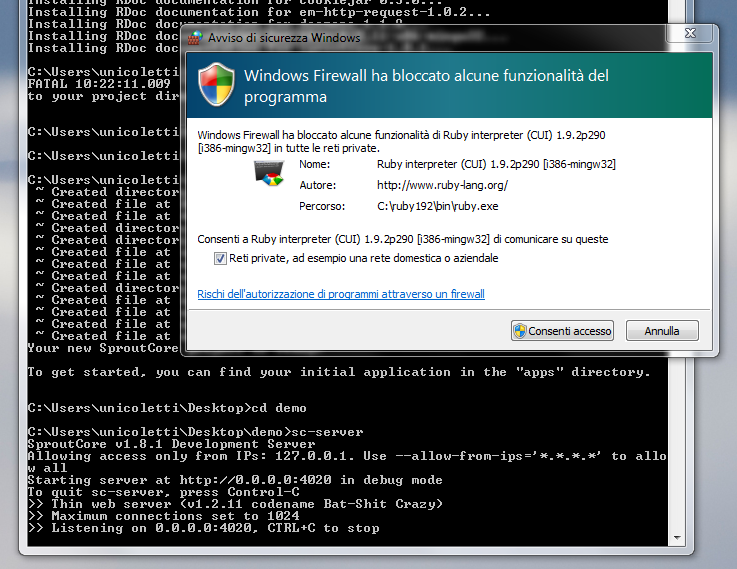
Task: Click the Windows Firewall ha bloccato banner heading
Action: click(x=426, y=86)
